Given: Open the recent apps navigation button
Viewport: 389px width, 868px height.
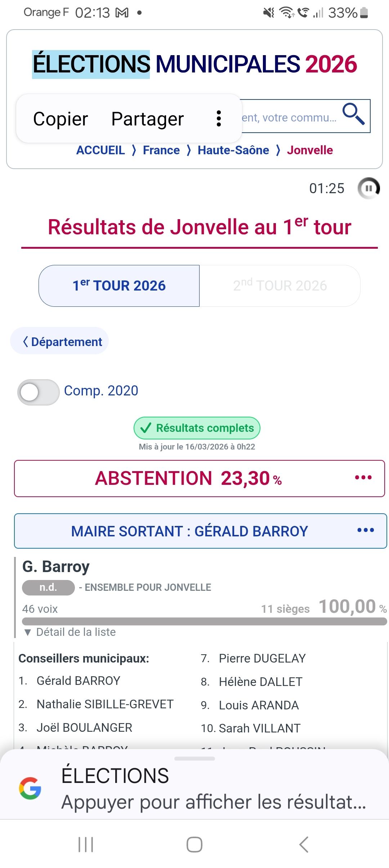Looking at the screenshot, I should (86, 844).
